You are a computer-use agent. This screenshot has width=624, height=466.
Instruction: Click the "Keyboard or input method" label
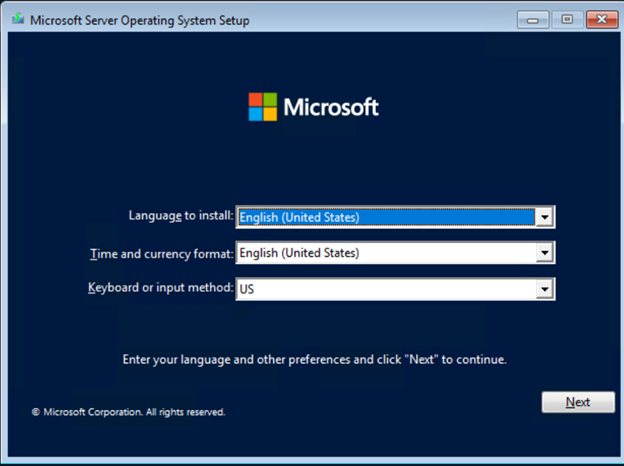tap(160, 288)
